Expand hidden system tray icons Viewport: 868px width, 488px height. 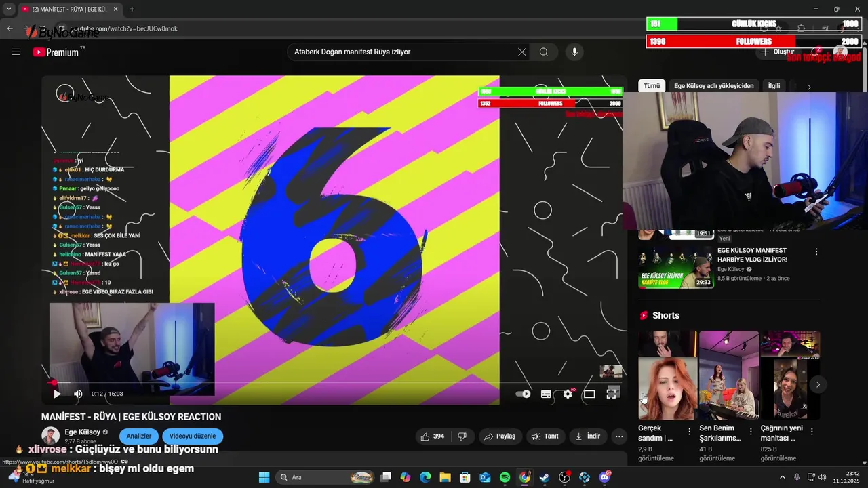coord(782,477)
